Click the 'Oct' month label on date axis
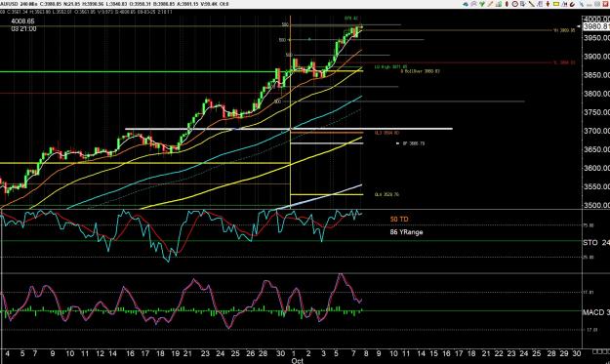 pos(298,361)
